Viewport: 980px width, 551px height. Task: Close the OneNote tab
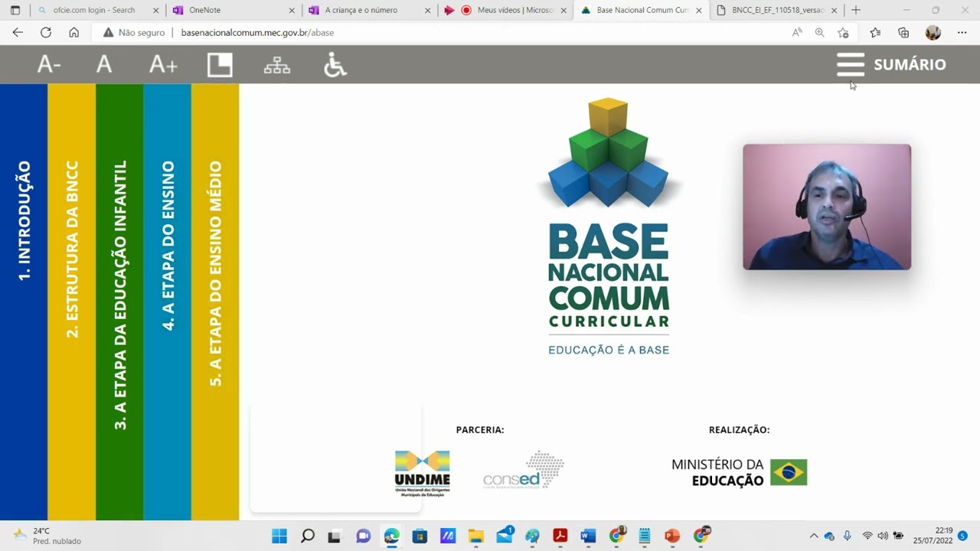[x=292, y=10]
